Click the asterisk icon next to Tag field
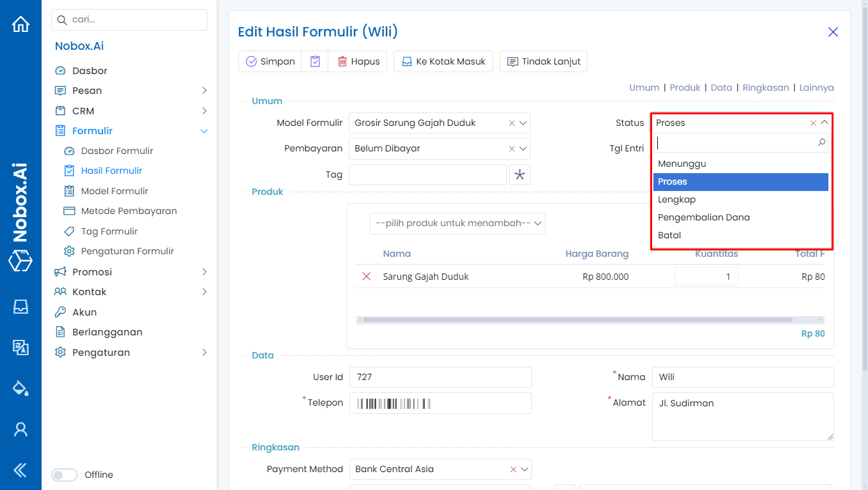The height and width of the screenshot is (490, 868). point(519,174)
